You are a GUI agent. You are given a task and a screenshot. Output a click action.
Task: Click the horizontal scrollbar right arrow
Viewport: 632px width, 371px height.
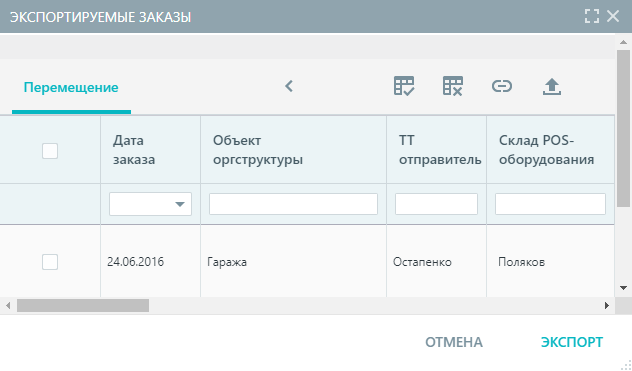[607, 306]
